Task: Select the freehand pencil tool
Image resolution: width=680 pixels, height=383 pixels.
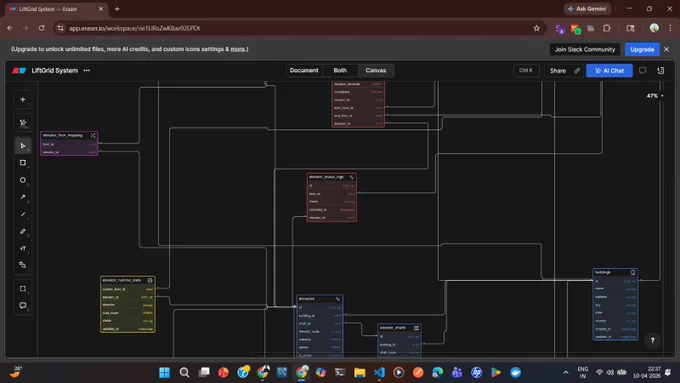Action: [x=23, y=231]
